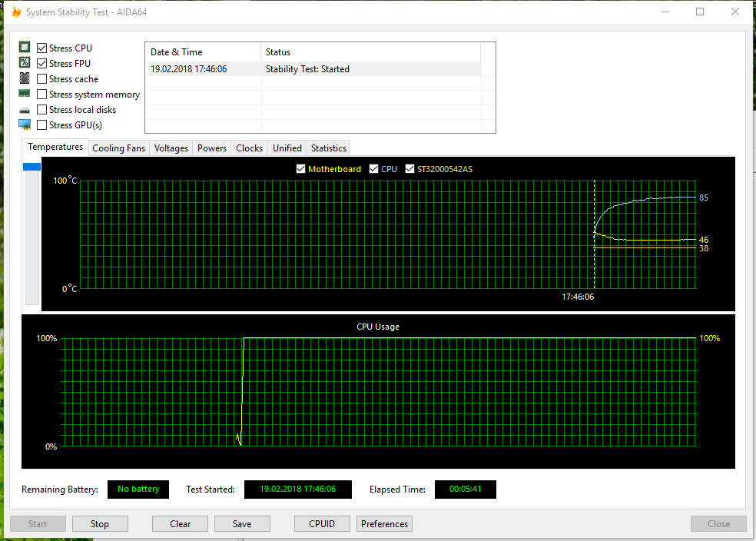This screenshot has height=541, width=756.
Task: Enable the Stress cache checkbox
Action: 42,79
